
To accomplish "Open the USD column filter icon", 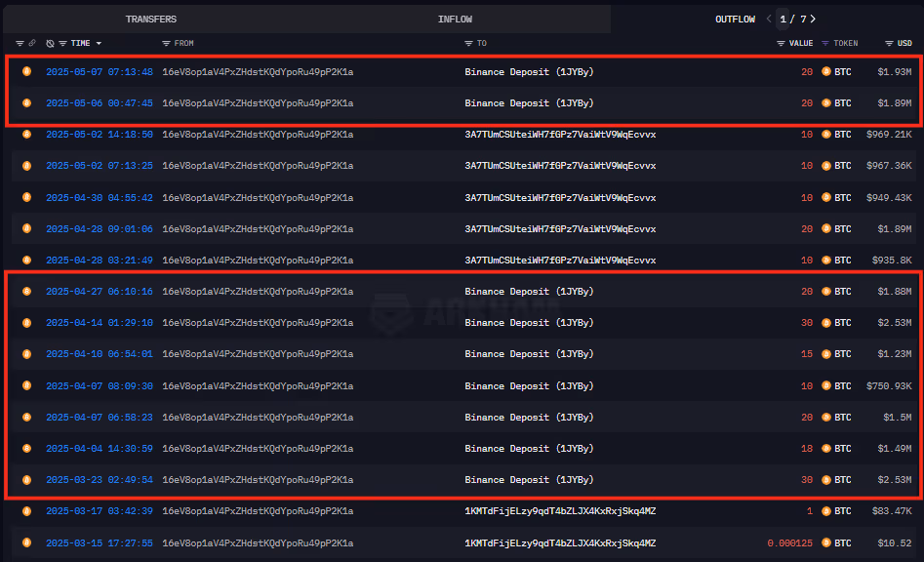I will coord(888,43).
